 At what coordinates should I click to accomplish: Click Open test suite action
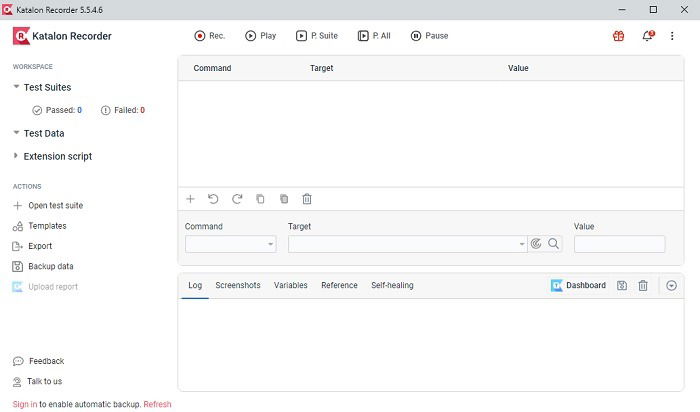[48, 206]
